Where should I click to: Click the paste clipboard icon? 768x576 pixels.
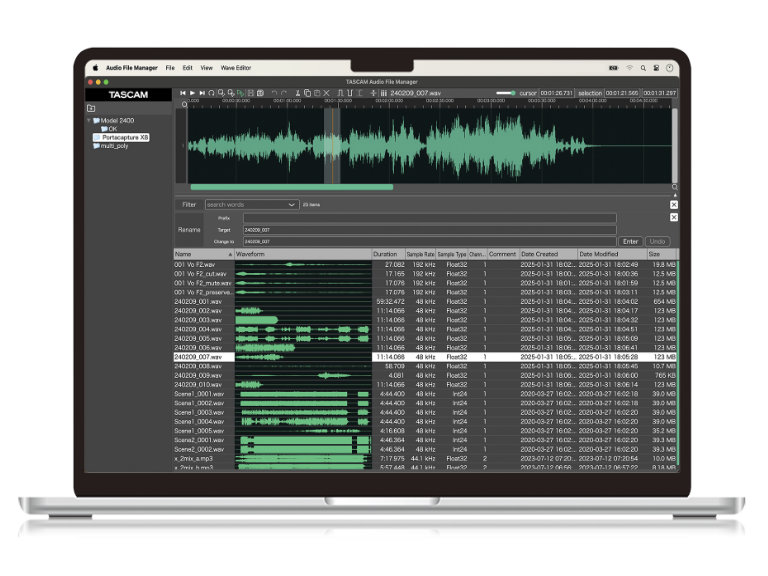coord(317,93)
